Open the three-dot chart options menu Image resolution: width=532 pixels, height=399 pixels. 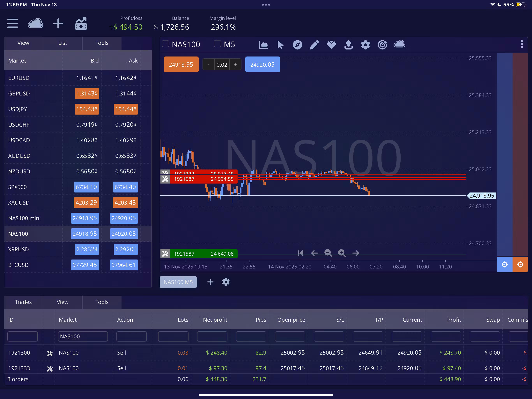522,44
